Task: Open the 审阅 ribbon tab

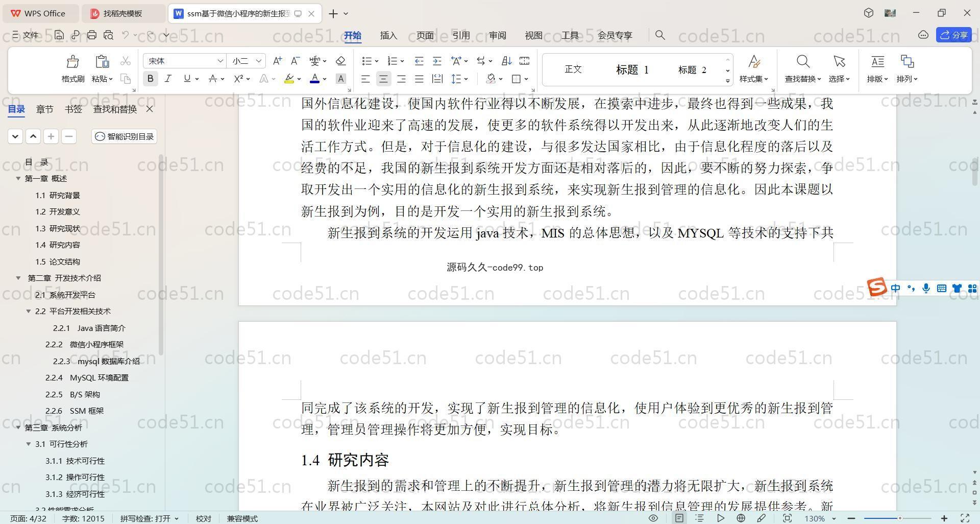Action: [x=497, y=35]
